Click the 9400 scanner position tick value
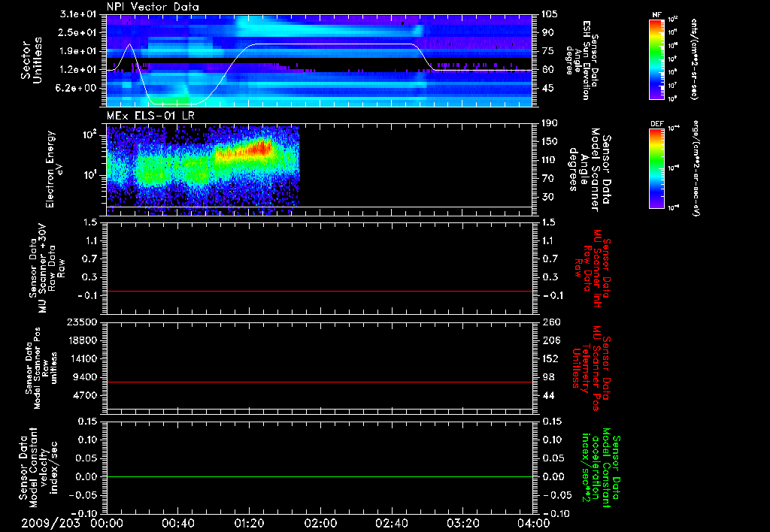 coord(85,377)
